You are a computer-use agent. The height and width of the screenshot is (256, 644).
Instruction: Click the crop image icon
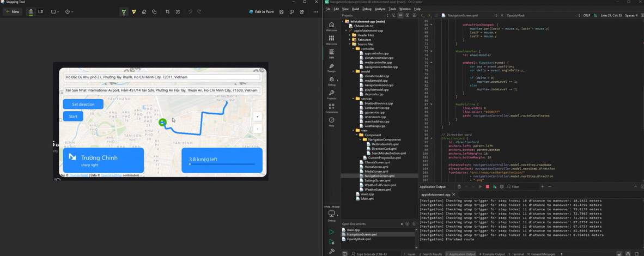tap(168, 11)
